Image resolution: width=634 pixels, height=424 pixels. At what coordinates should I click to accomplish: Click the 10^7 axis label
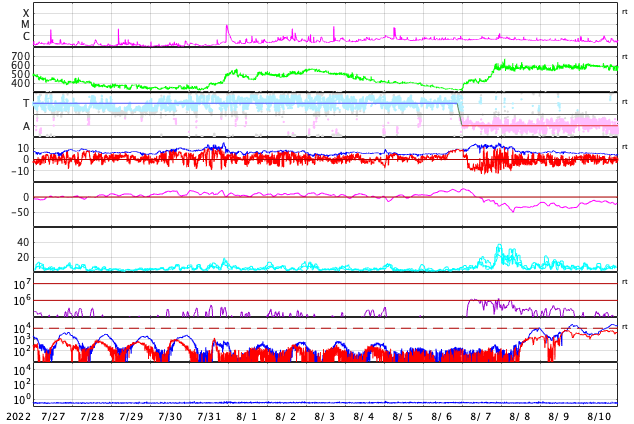click(22, 284)
